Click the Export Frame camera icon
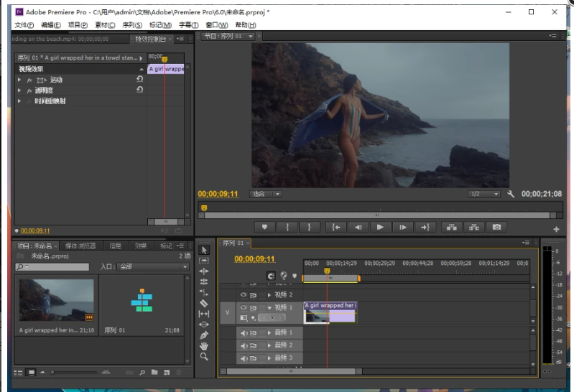 (x=496, y=227)
